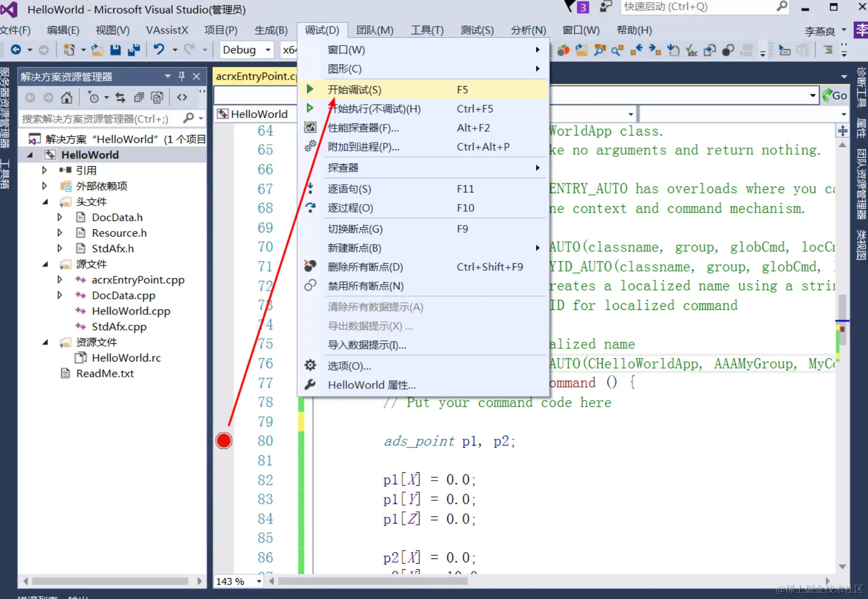The image size is (868, 599).
Task: Select Step Over F10 menu entry
Action: pyautogui.click(x=423, y=208)
